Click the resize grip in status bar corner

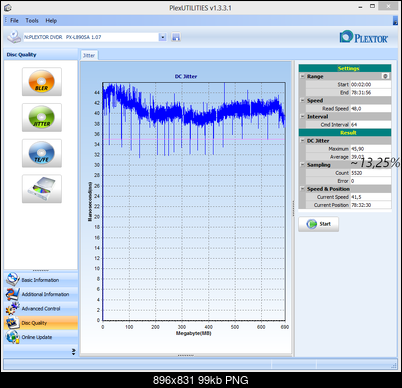point(394,366)
